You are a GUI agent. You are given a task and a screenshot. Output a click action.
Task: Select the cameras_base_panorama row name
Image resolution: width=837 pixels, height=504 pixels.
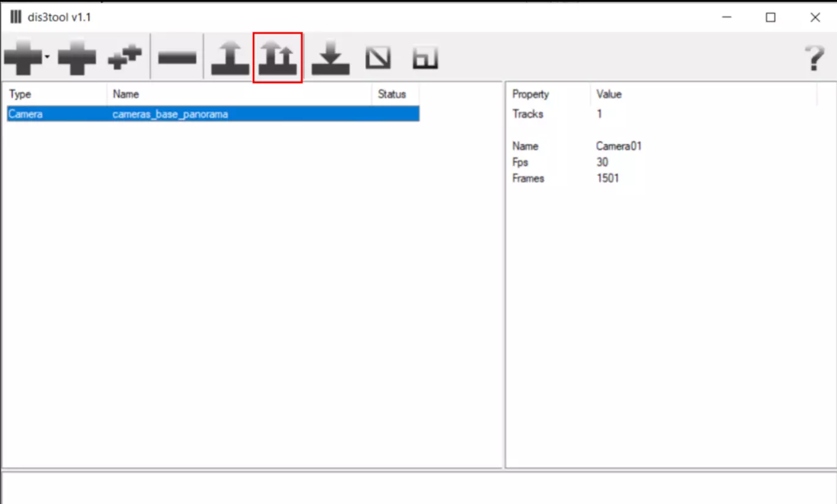[170, 114]
